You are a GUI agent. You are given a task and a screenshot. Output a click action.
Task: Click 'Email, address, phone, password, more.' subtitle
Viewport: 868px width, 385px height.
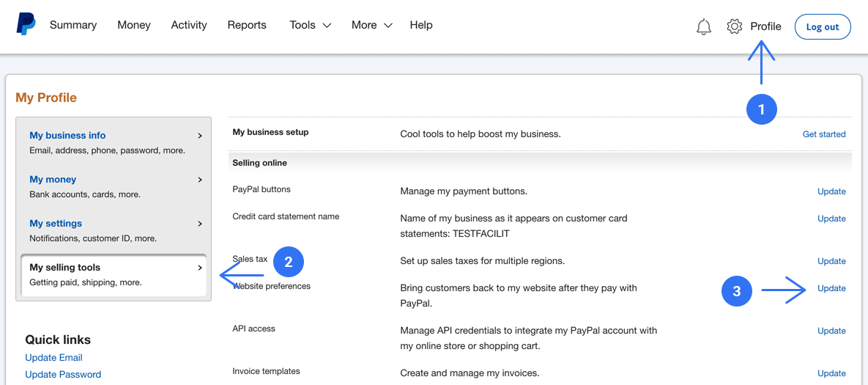click(107, 150)
